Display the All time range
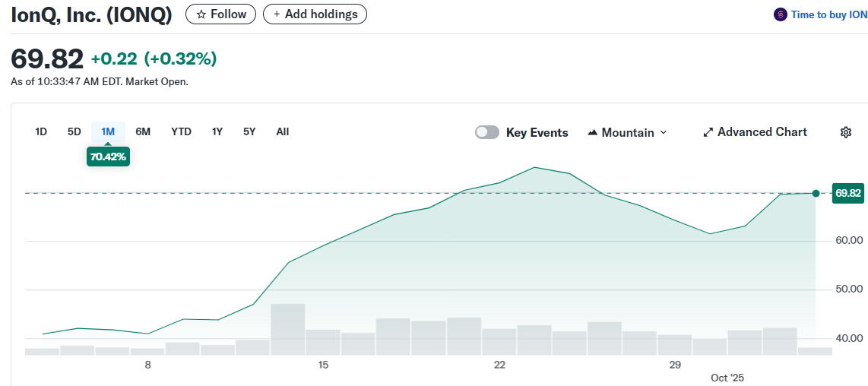This screenshot has height=386, width=868. (x=283, y=131)
